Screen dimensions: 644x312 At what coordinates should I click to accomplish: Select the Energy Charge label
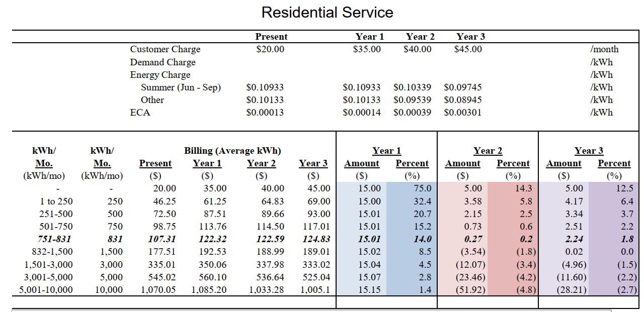coord(159,74)
